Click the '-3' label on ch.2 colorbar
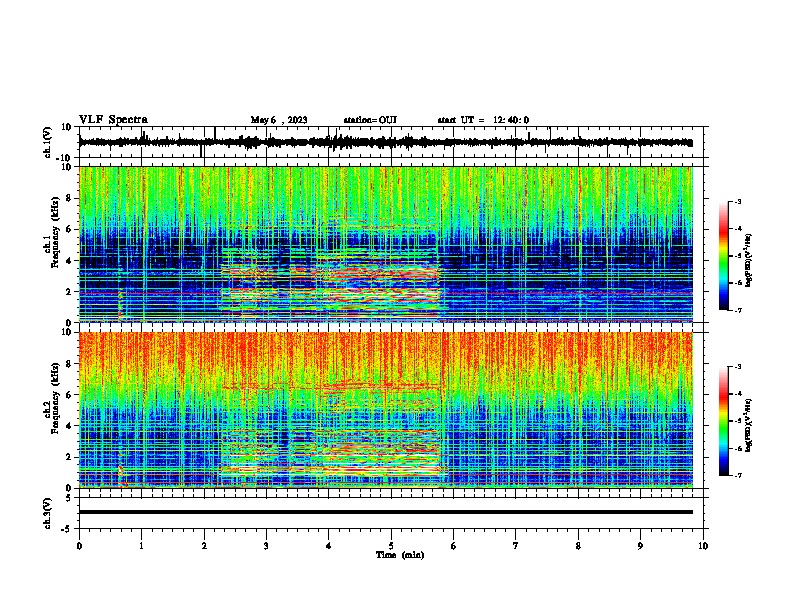This screenshot has width=792, height=612. pyautogui.click(x=737, y=367)
